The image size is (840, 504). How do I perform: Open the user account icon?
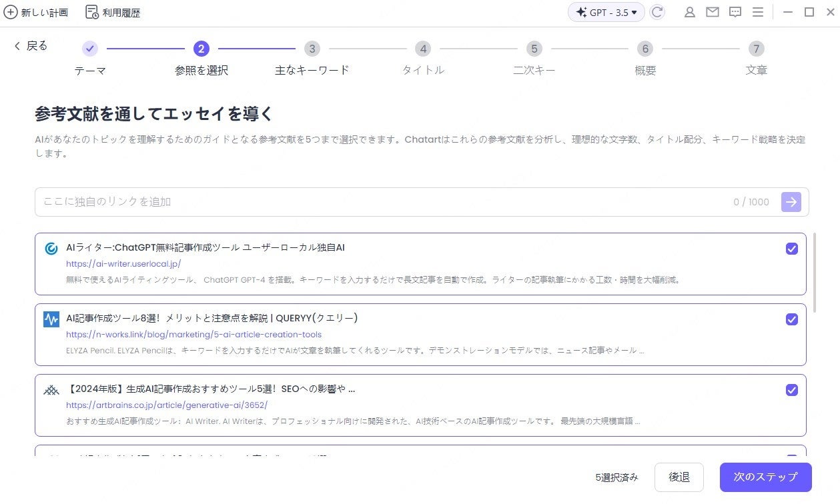point(690,12)
